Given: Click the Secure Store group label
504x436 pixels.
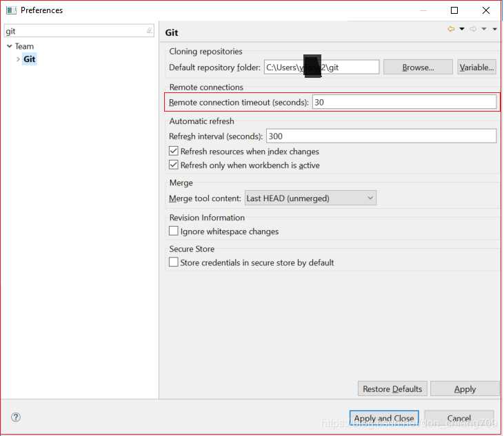Looking at the screenshot, I should (192, 249).
